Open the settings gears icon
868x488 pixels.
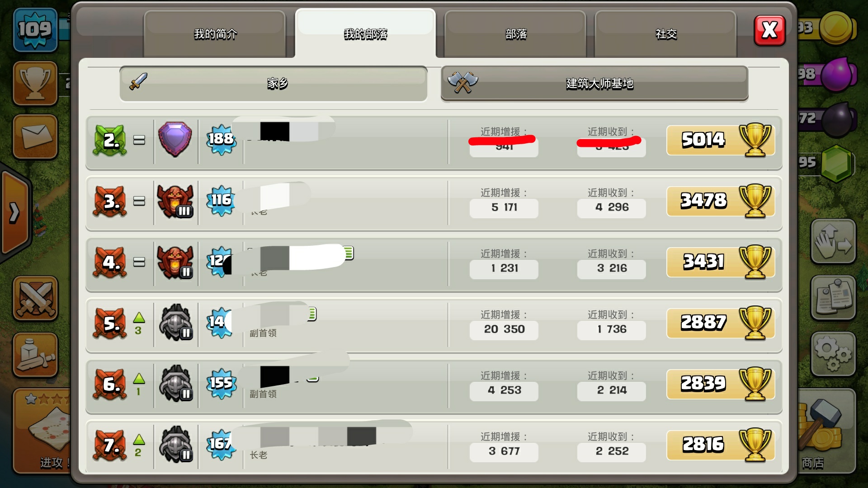click(833, 354)
